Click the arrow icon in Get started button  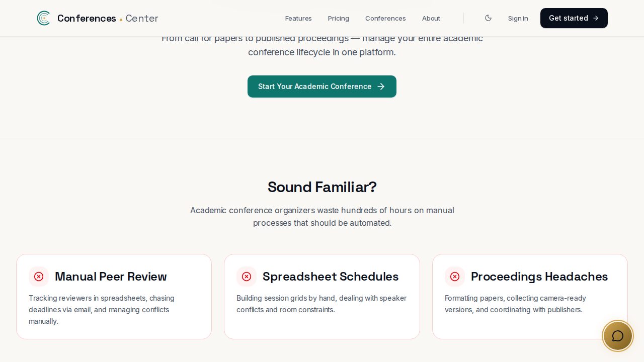pos(596,18)
